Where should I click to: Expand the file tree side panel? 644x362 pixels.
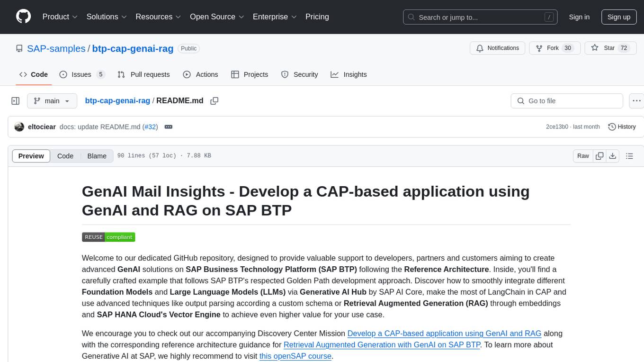16,101
